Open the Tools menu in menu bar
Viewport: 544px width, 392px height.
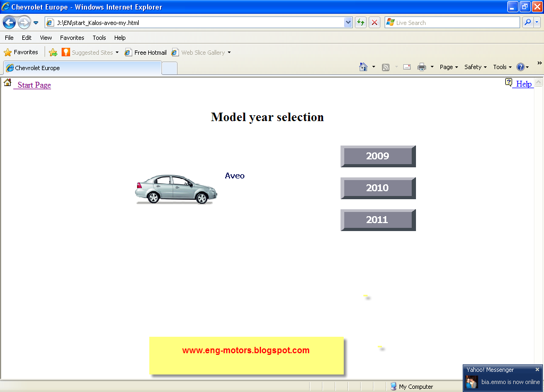(99, 38)
